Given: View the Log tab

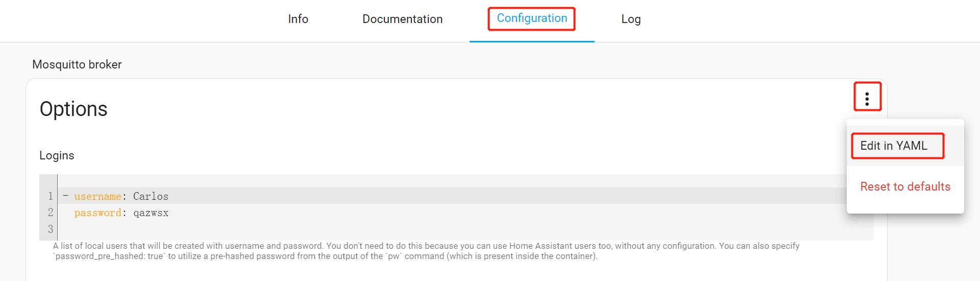Looking at the screenshot, I should point(631,19).
